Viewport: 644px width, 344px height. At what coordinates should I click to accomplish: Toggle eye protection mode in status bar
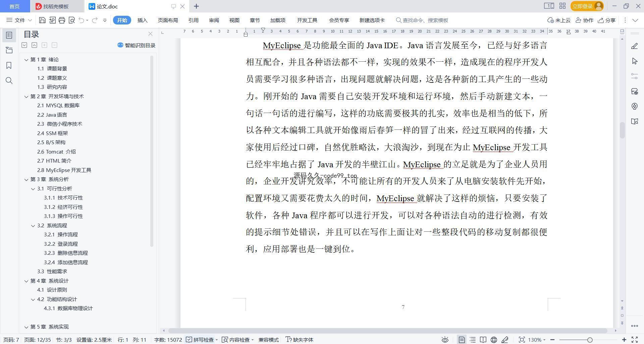point(445,340)
